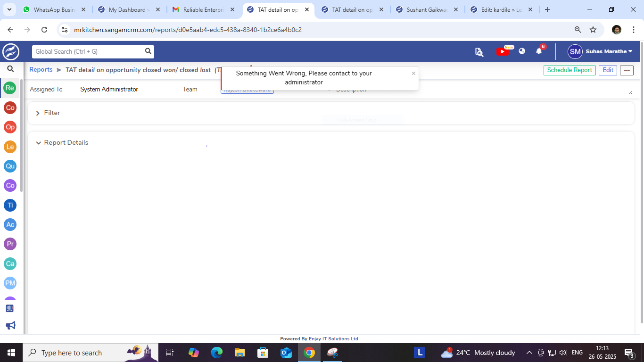644x362 pixels.
Task: Switch to the Edit: kardile tab
Action: (502, 9)
